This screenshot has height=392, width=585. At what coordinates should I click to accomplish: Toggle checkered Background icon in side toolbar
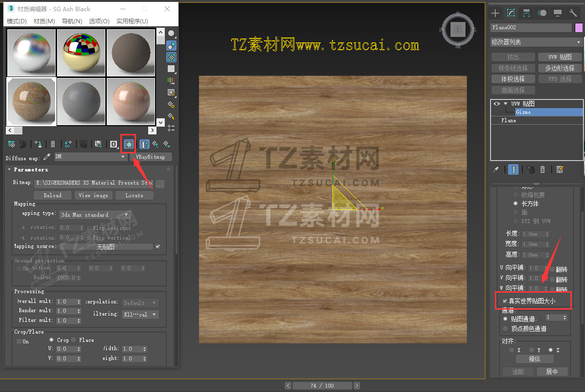coord(172,57)
